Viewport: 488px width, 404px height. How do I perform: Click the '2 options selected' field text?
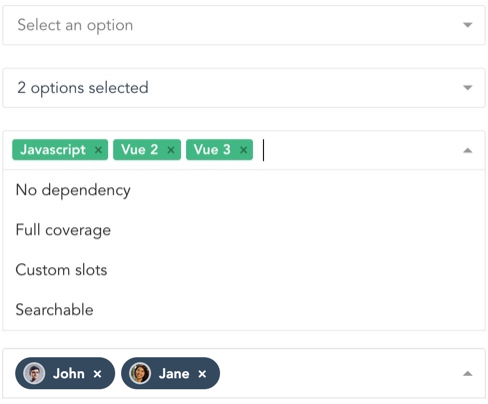[x=83, y=88]
